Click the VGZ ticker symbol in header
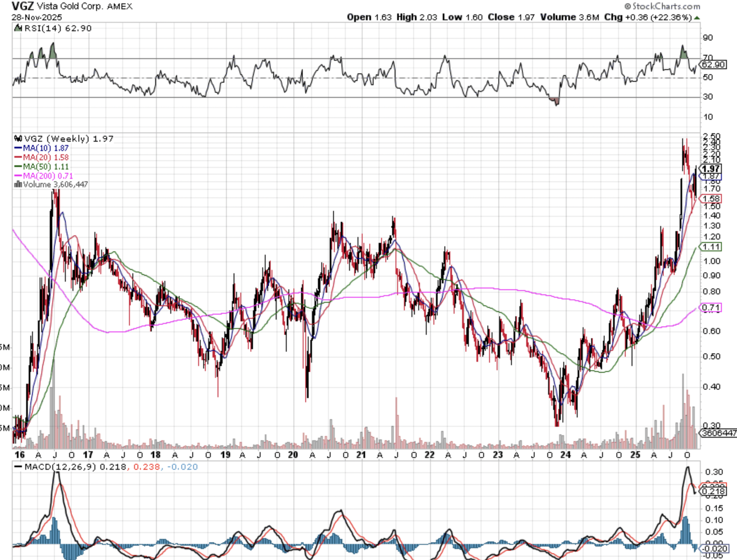The image size is (737, 560). [x=23, y=6]
